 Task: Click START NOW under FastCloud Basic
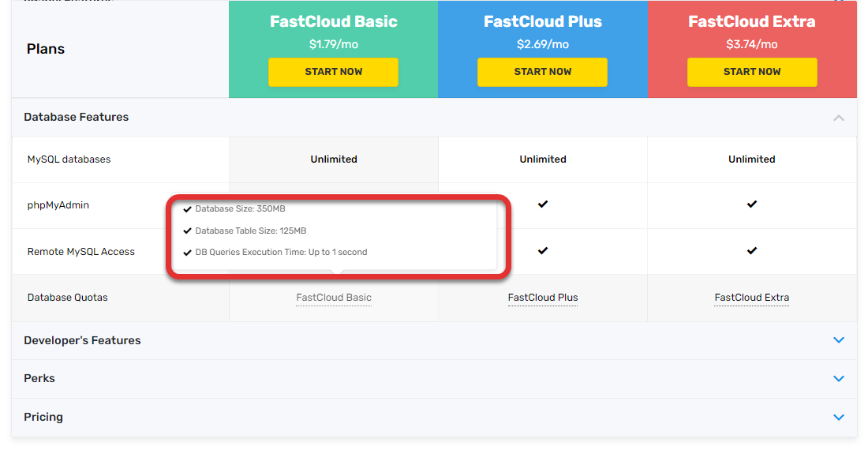333,72
